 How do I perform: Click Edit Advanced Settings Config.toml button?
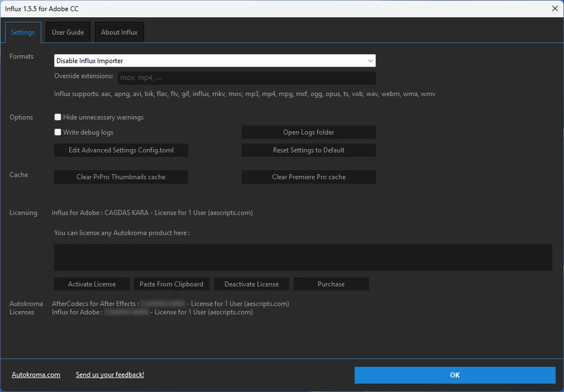(121, 150)
